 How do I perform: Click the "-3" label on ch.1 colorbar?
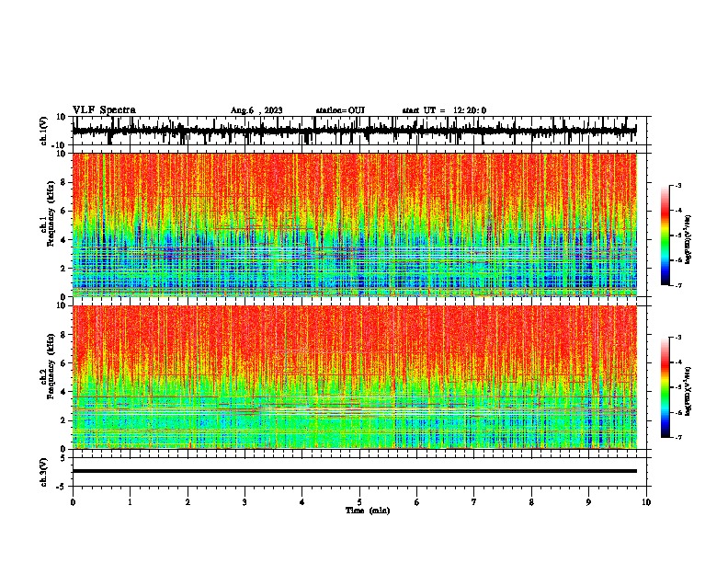coord(678,185)
